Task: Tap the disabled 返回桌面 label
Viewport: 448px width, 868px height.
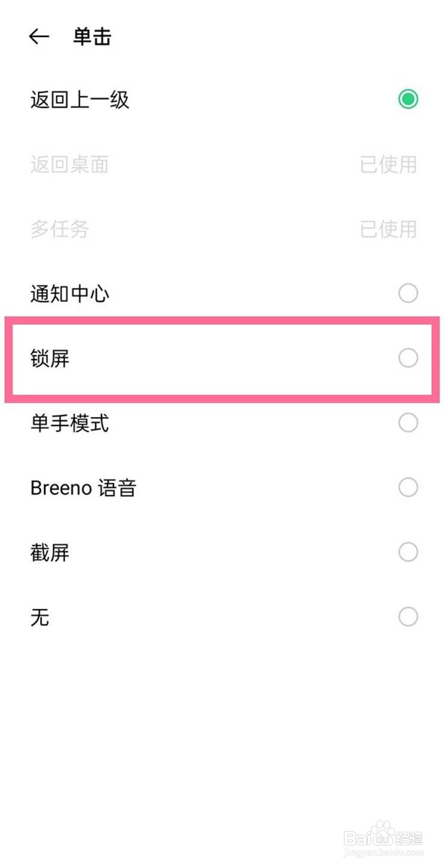Action: point(69,164)
